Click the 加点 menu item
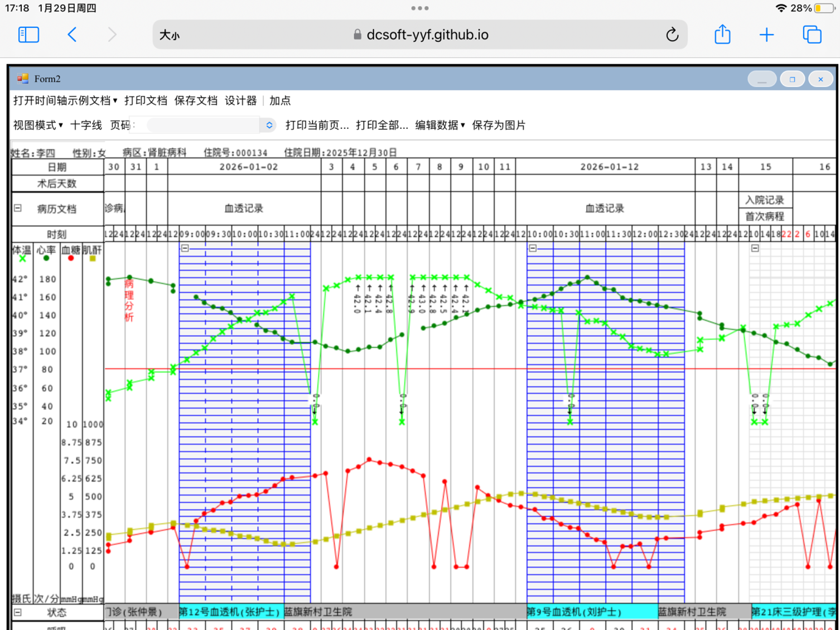The image size is (840, 630). [x=280, y=101]
